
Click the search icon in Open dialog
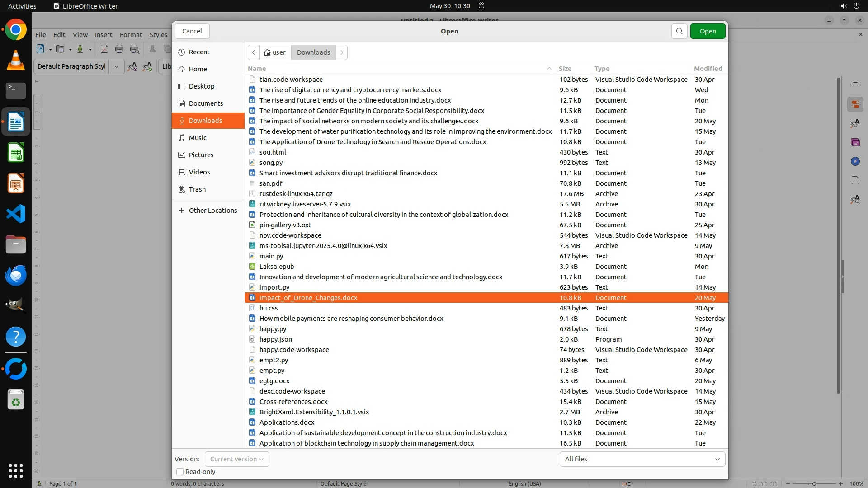pyautogui.click(x=679, y=31)
